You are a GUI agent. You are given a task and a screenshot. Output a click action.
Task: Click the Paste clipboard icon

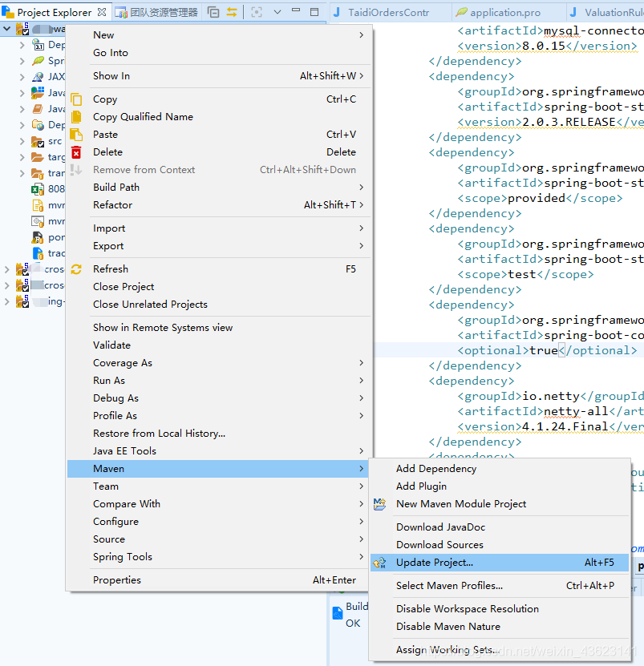click(76, 135)
